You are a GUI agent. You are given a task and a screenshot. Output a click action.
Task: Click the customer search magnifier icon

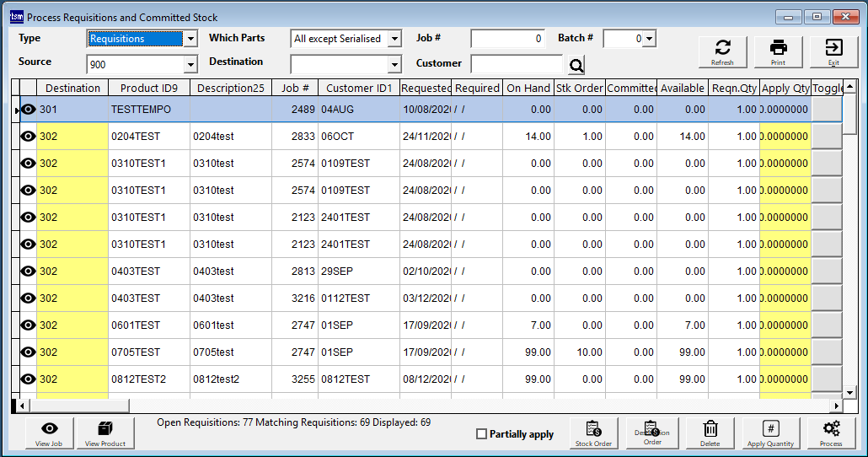click(x=576, y=65)
